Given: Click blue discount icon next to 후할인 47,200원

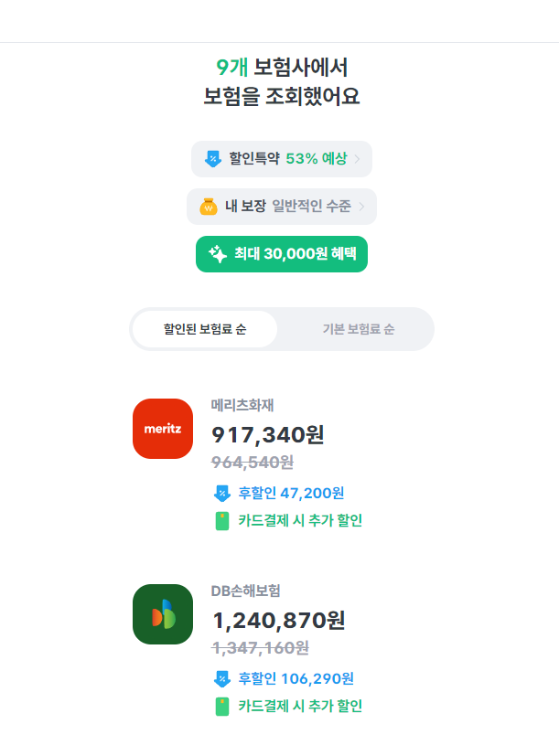Looking at the screenshot, I should [222, 494].
